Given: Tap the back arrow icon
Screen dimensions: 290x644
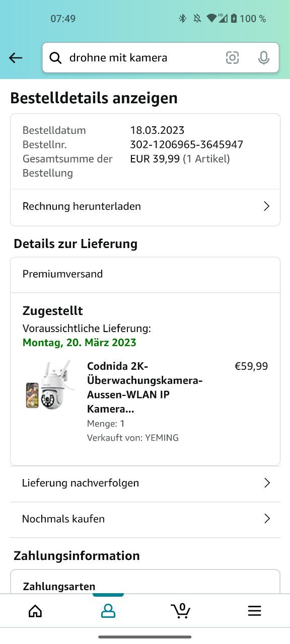Looking at the screenshot, I should click(x=16, y=58).
